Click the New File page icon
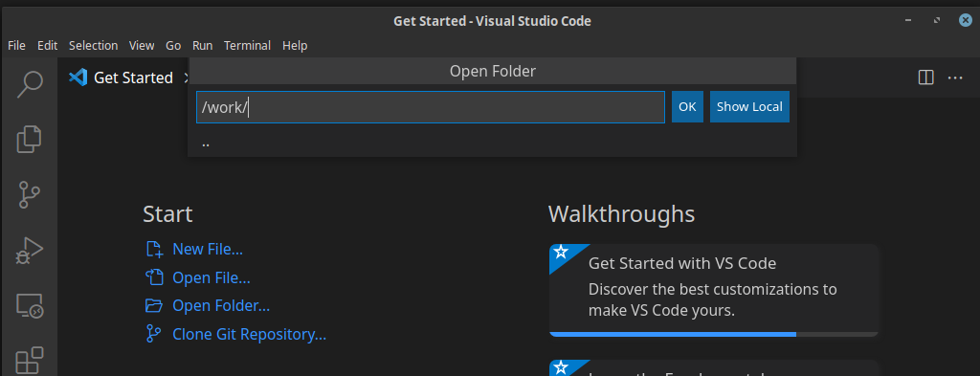Viewport: 980px width, 376px height. click(x=154, y=249)
